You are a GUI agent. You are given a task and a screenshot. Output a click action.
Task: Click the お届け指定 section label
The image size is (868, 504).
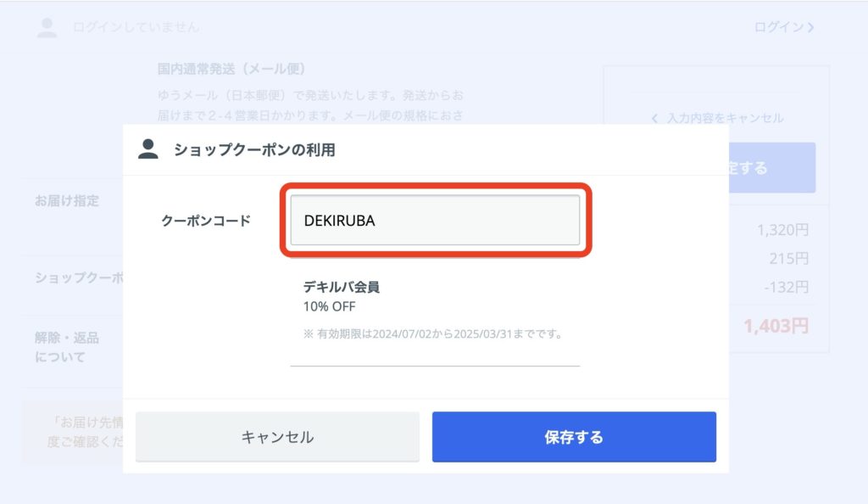67,200
